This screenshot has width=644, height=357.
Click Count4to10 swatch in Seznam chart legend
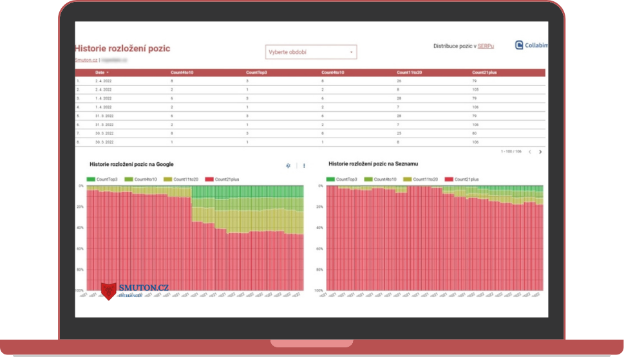pyautogui.click(x=368, y=179)
